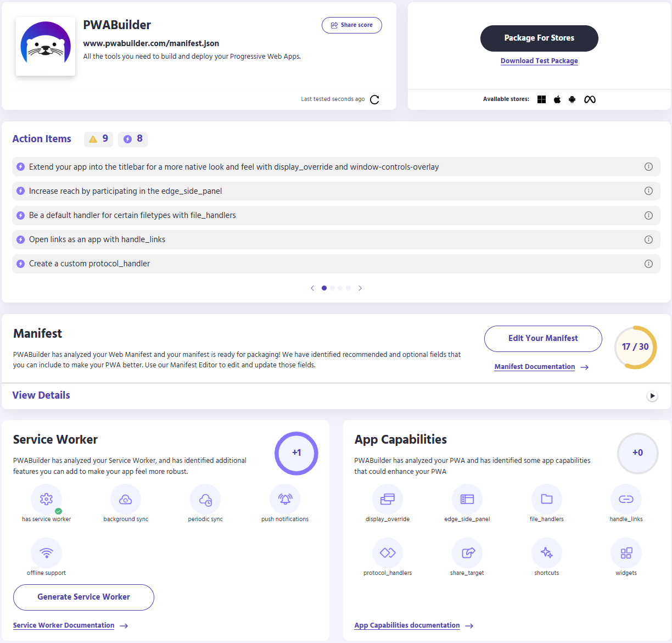
Task: Click the Package For Stores button
Action: 539,38
